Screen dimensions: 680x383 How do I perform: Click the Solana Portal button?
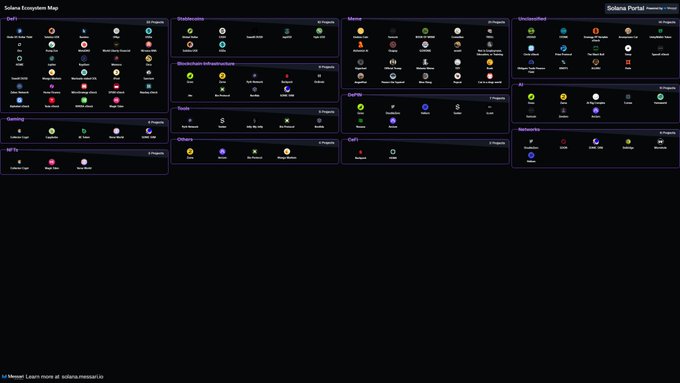[641, 8]
